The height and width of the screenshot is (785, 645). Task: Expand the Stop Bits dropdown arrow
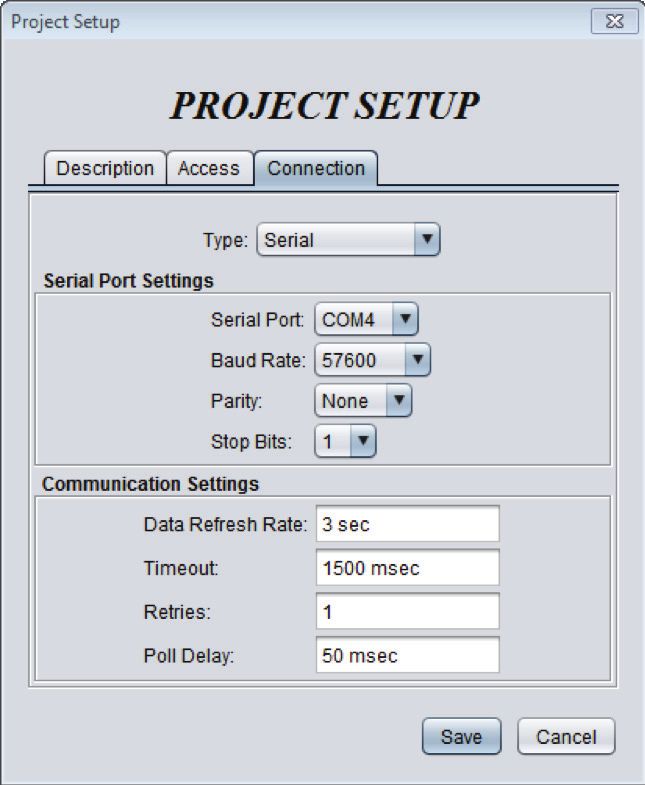point(364,441)
